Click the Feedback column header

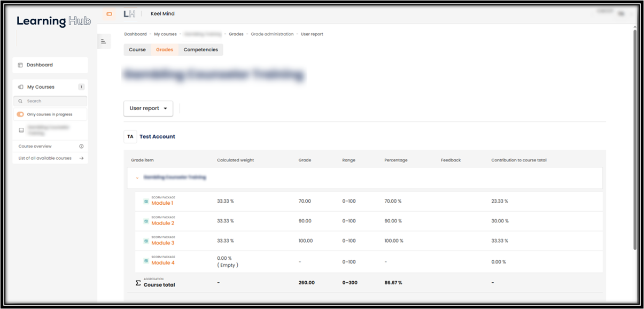[x=451, y=160]
